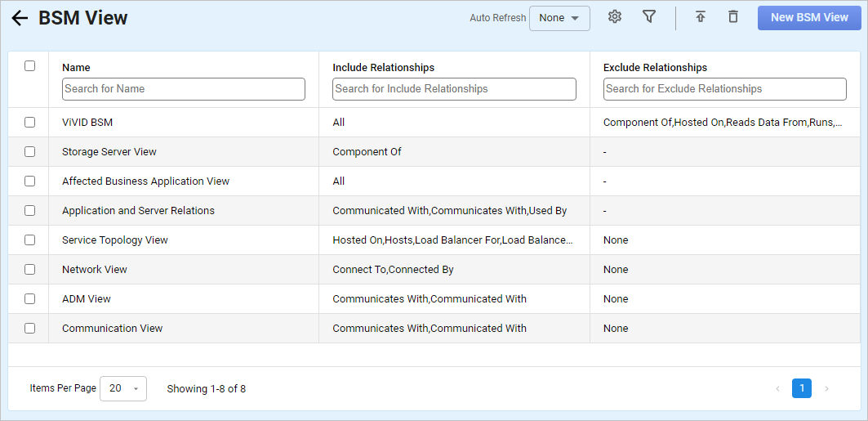Image resolution: width=868 pixels, height=421 pixels.
Task: Click the filter funnel icon
Action: 649,17
